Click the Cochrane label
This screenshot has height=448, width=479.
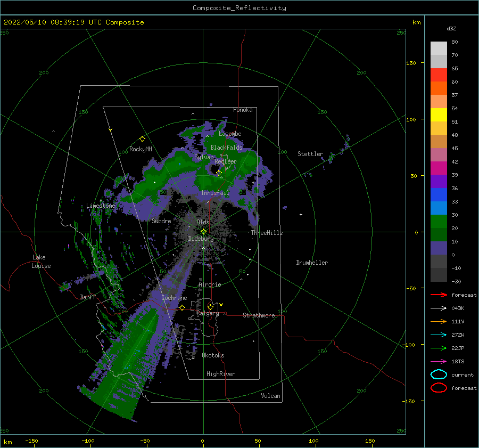[x=174, y=298]
